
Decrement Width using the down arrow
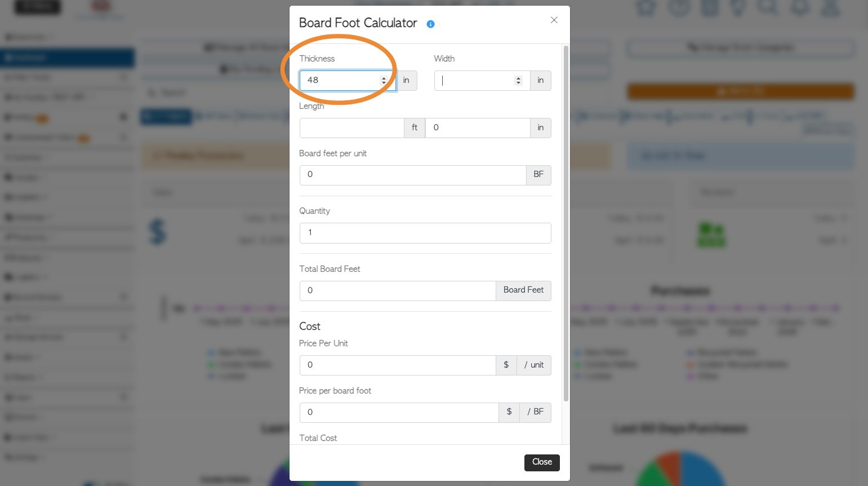518,83
